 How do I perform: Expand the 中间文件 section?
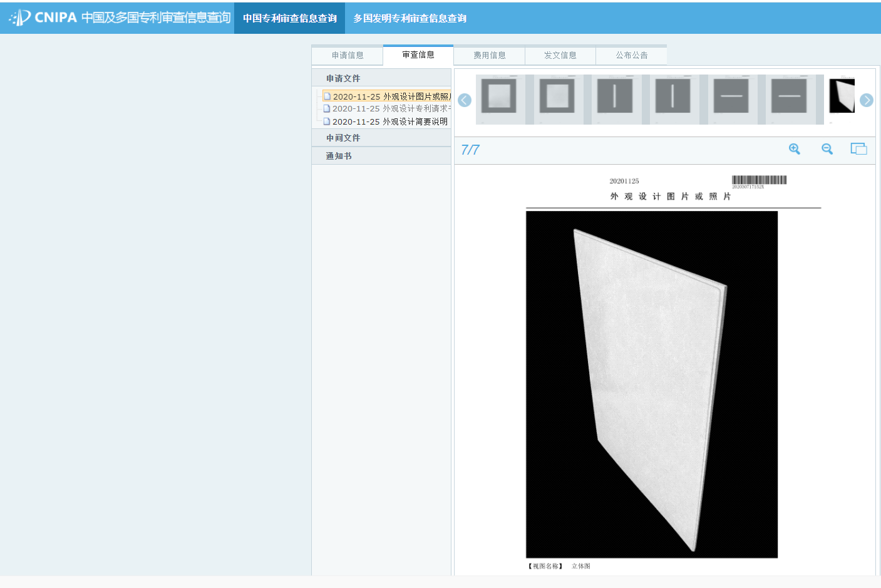tap(343, 138)
